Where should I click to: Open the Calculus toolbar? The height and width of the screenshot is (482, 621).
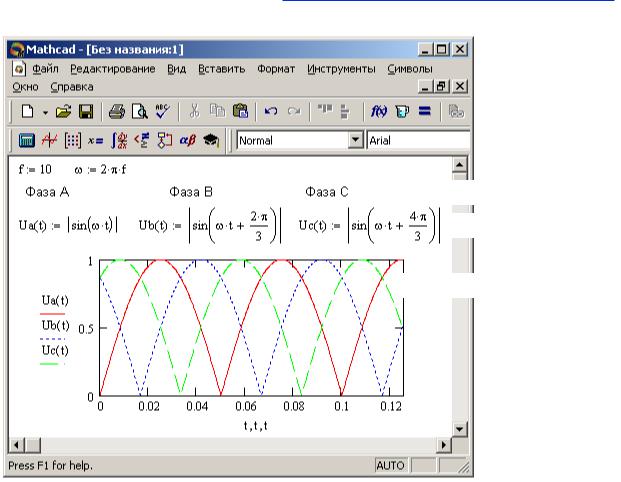click(x=119, y=140)
